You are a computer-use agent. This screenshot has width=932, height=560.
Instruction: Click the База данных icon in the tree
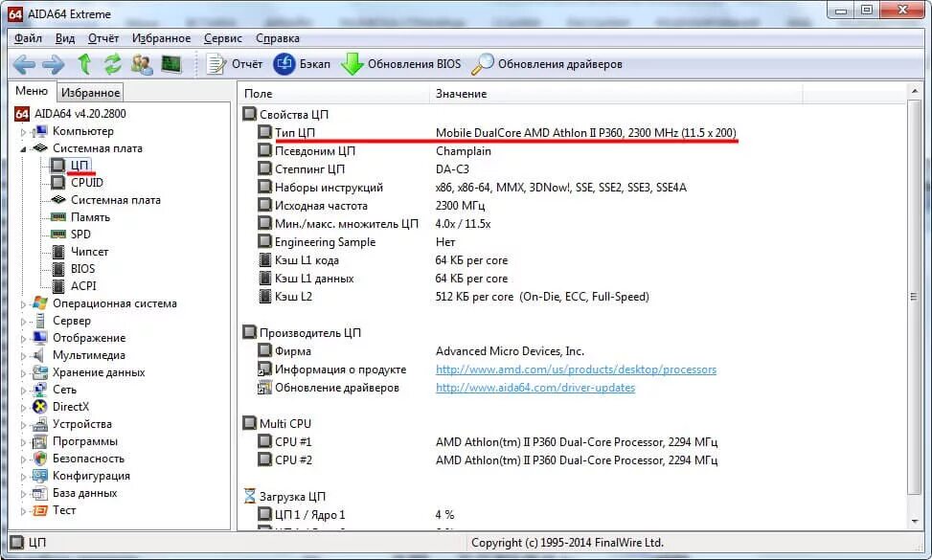pos(40,493)
